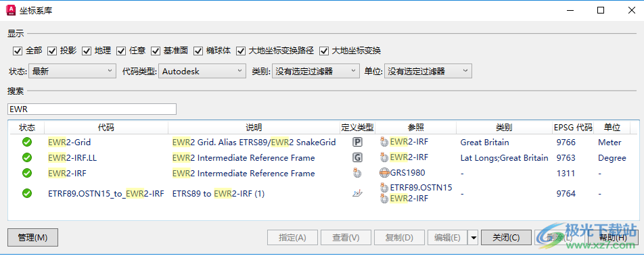Click the 复制(D) button
Screen dimensions: 644x256
point(399,238)
